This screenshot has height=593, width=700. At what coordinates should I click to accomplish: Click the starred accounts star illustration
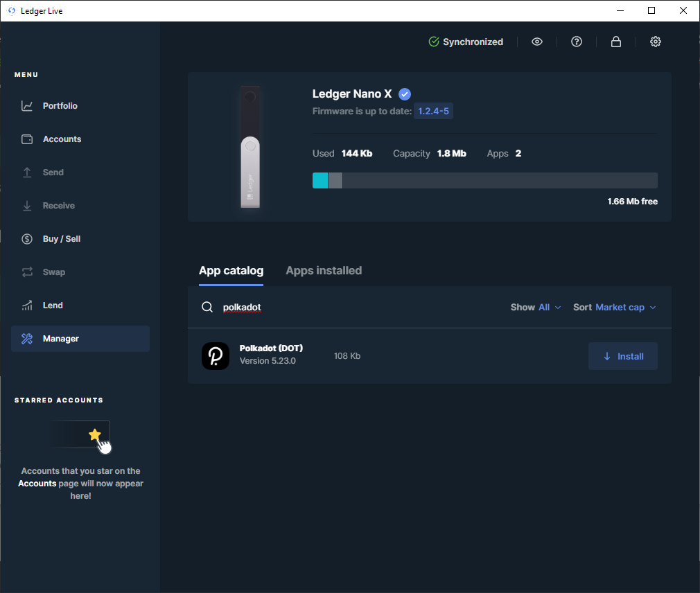[x=95, y=434]
